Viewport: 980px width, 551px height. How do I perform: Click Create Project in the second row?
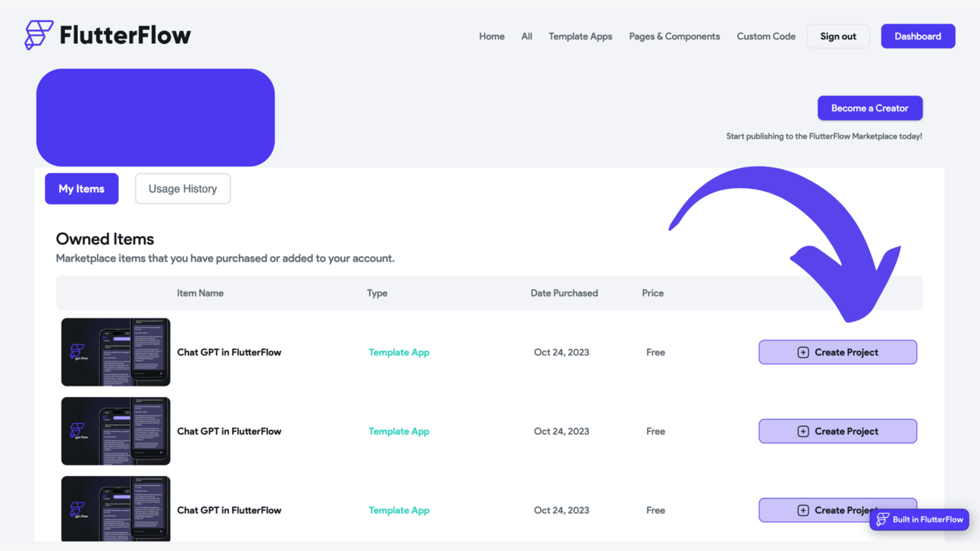[x=838, y=431]
